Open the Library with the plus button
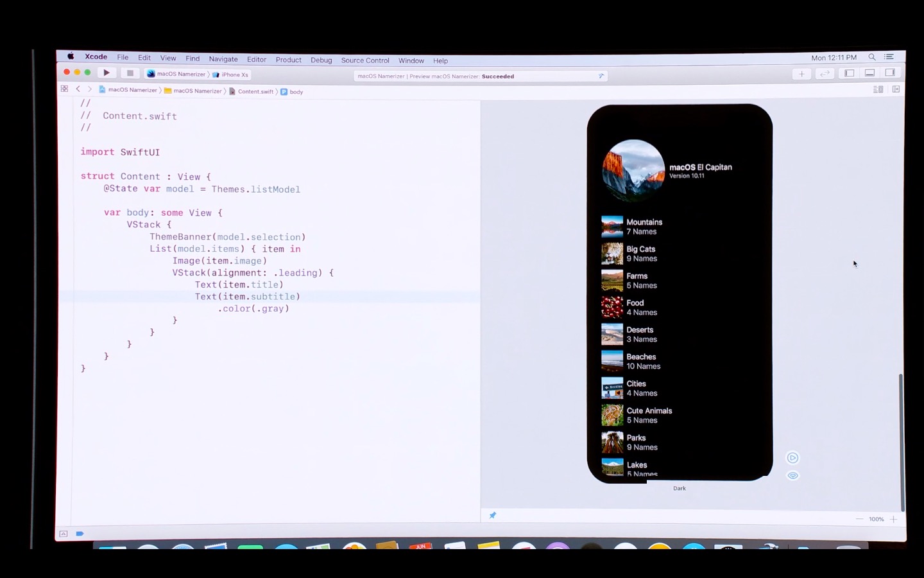924x578 pixels. [x=801, y=74]
